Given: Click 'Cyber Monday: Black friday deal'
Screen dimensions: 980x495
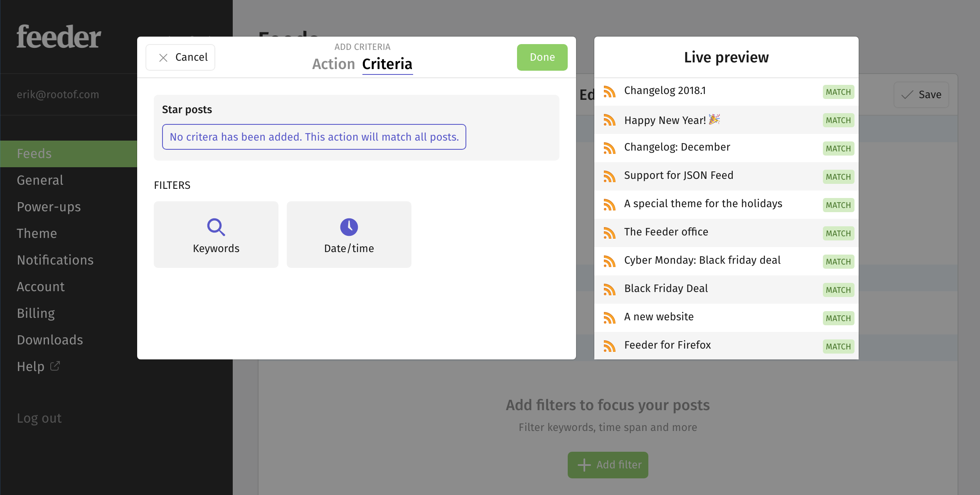Looking at the screenshot, I should pos(702,260).
